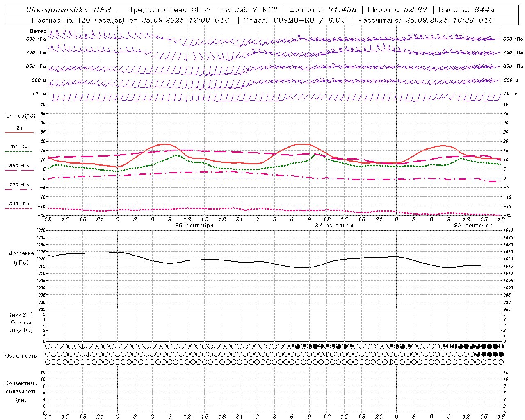Click the 27 сентября date label
525x420 pixels.
pos(334,226)
